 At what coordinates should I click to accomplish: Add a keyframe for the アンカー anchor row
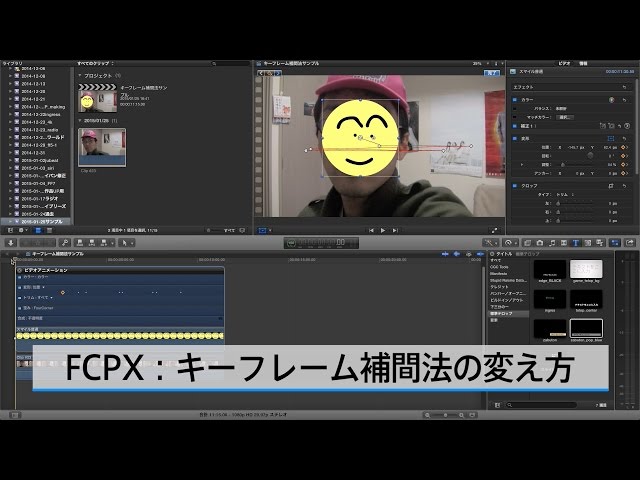pyautogui.click(x=623, y=173)
